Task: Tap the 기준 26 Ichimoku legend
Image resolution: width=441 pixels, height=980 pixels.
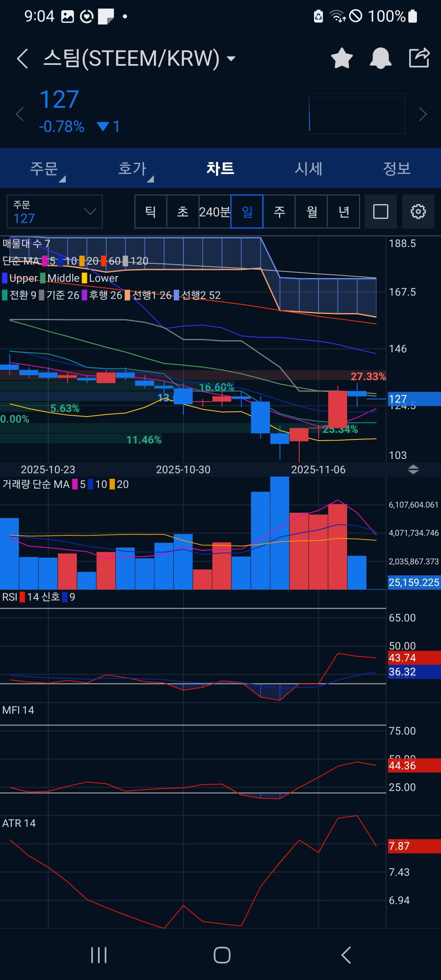Action: coord(59,295)
